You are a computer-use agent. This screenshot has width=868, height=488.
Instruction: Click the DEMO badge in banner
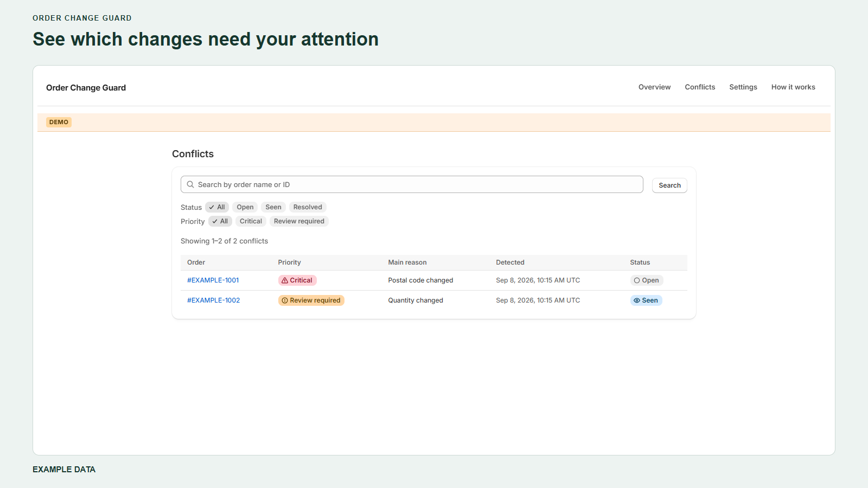click(x=59, y=122)
